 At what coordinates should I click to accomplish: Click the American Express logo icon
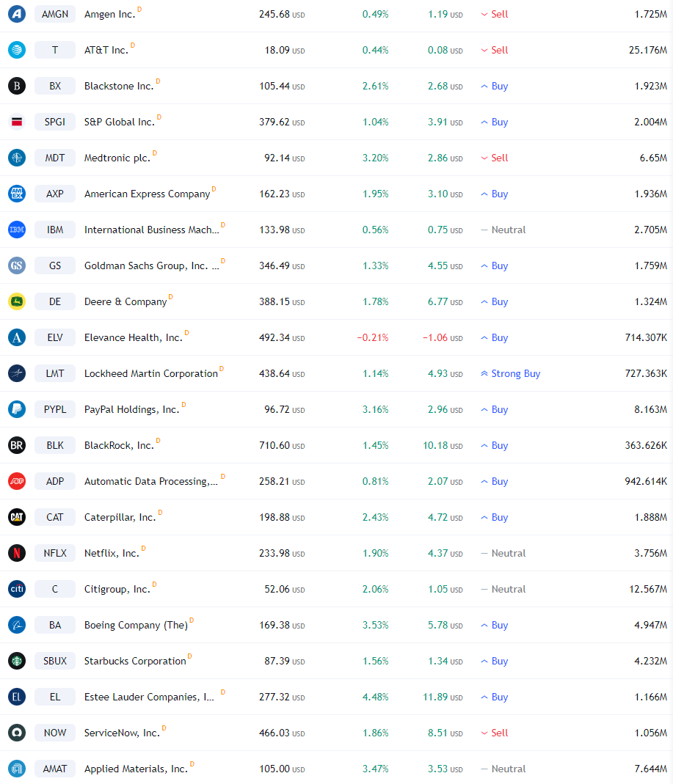16,194
